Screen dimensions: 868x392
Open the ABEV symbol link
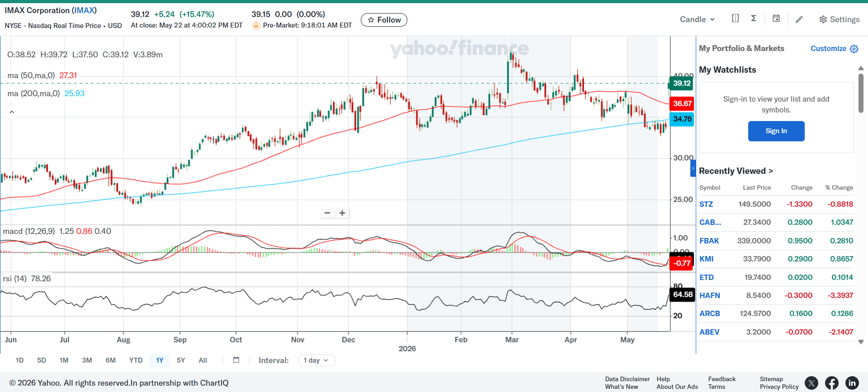709,332
